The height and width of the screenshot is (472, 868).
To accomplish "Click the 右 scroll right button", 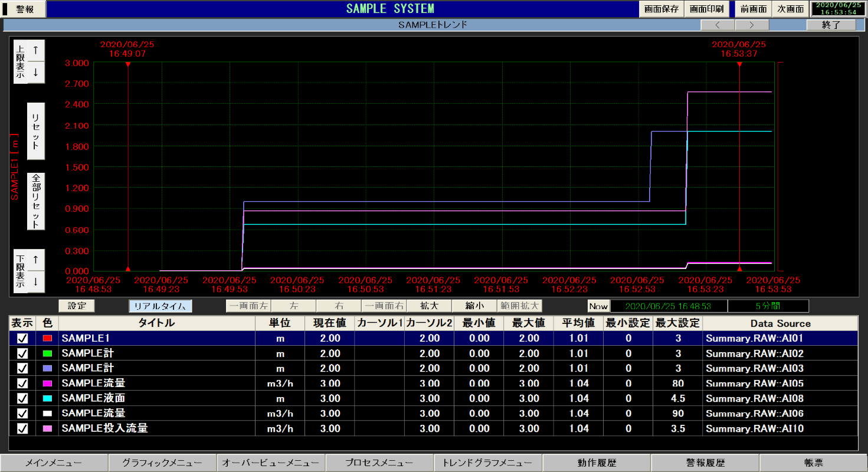I will pyautogui.click(x=339, y=306).
